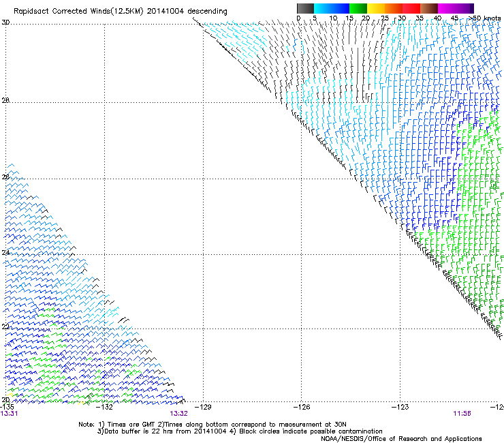Click legend tick label '45'
Screen dimensions: 504x443
click(x=454, y=18)
